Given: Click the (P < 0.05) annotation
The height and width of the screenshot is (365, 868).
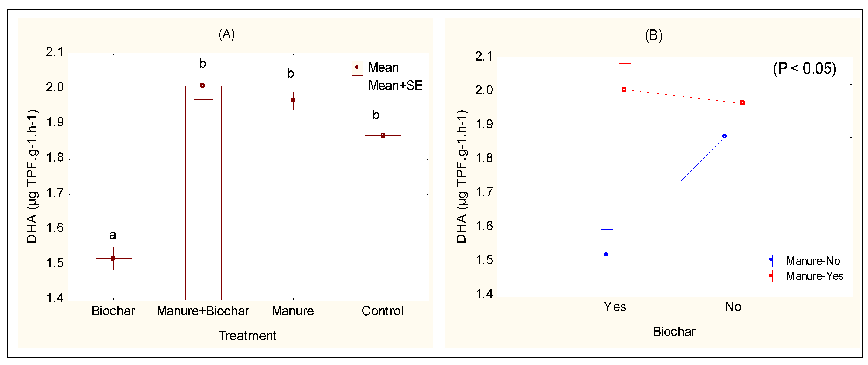Looking at the screenshot, I should (804, 69).
